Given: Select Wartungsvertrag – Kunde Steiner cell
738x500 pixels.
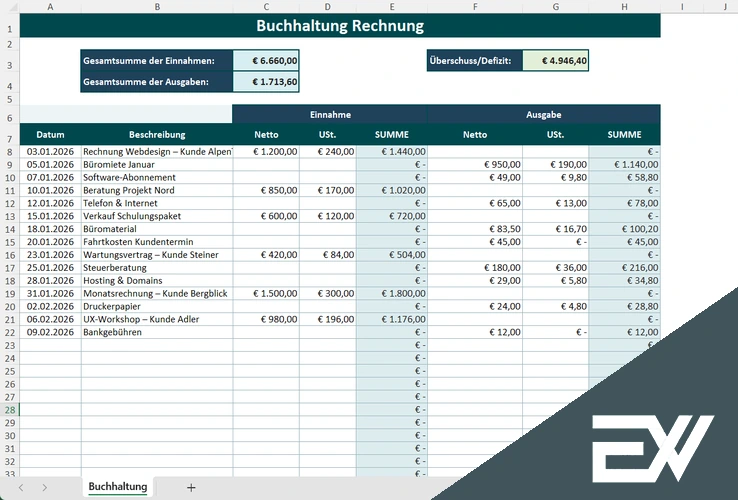Looking at the screenshot, I should coord(157,255).
